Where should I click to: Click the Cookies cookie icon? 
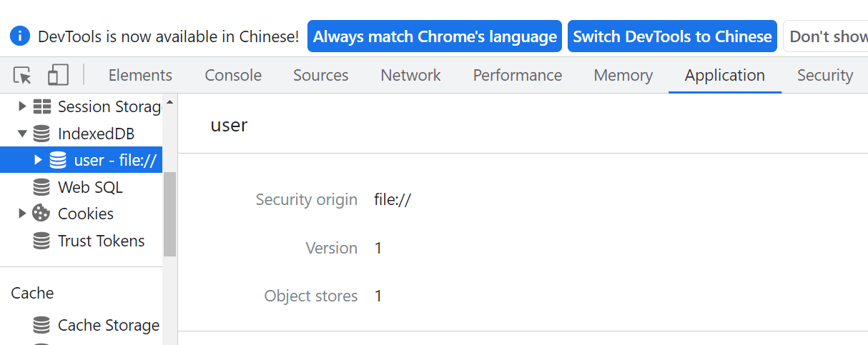click(42, 214)
